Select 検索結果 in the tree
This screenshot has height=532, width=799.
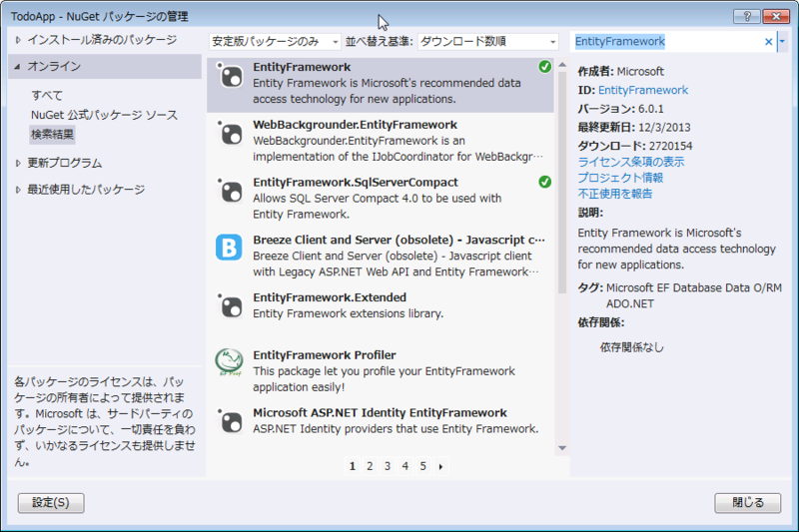(x=53, y=135)
